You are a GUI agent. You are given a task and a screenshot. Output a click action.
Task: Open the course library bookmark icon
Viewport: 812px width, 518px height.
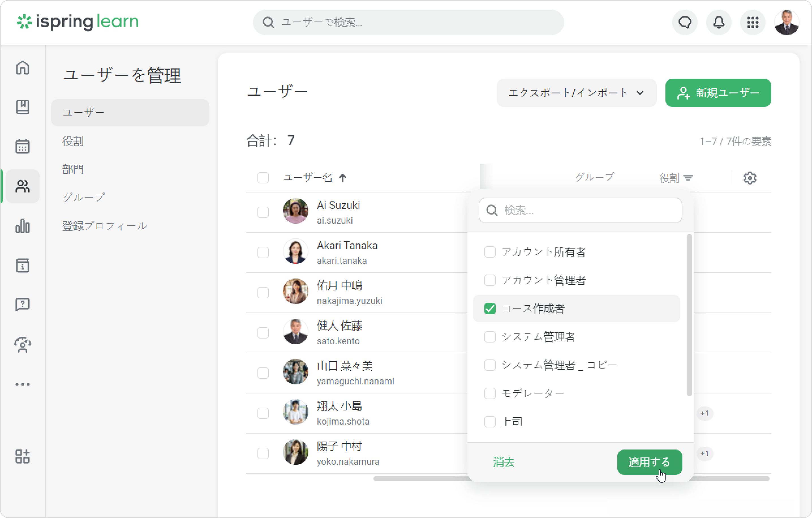(23, 107)
